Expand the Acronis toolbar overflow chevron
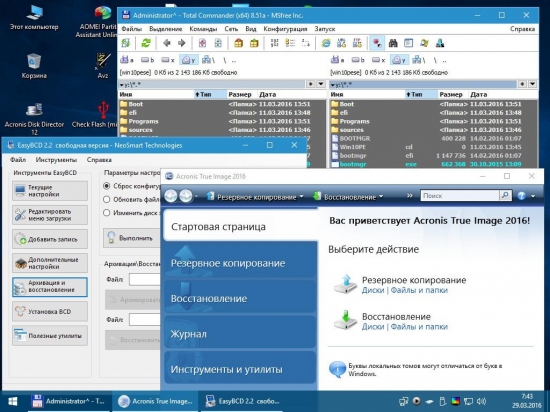550x412 pixels. (x=409, y=196)
